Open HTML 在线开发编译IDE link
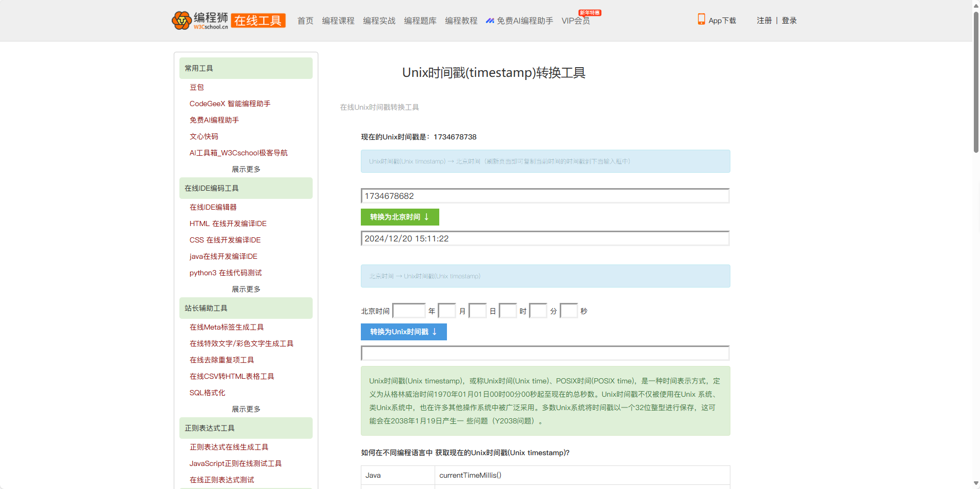980x489 pixels. (x=228, y=223)
